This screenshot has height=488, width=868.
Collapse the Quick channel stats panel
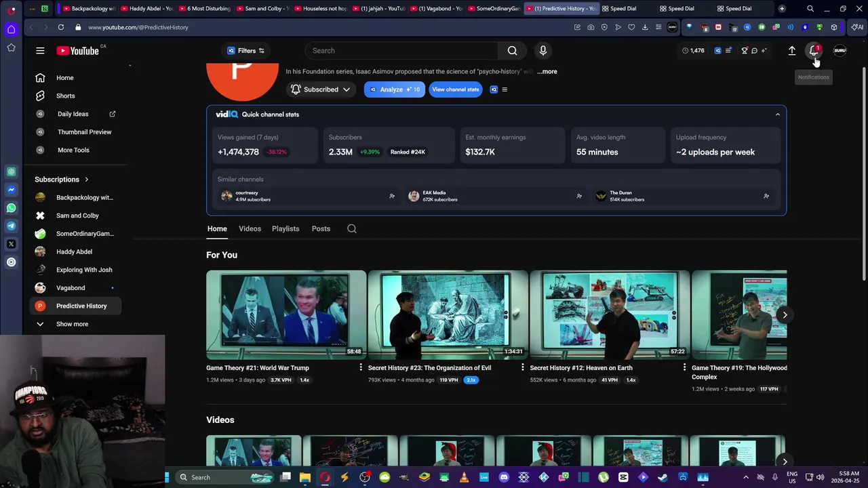(777, 115)
